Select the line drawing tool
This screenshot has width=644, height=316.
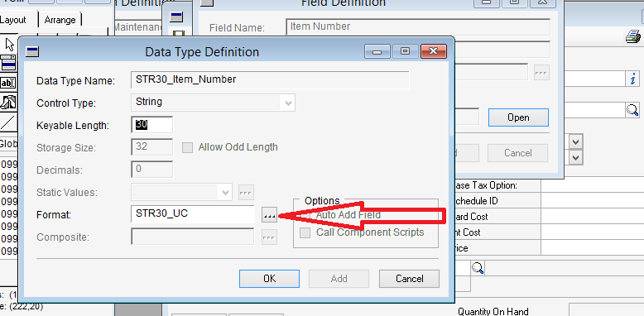[8, 122]
